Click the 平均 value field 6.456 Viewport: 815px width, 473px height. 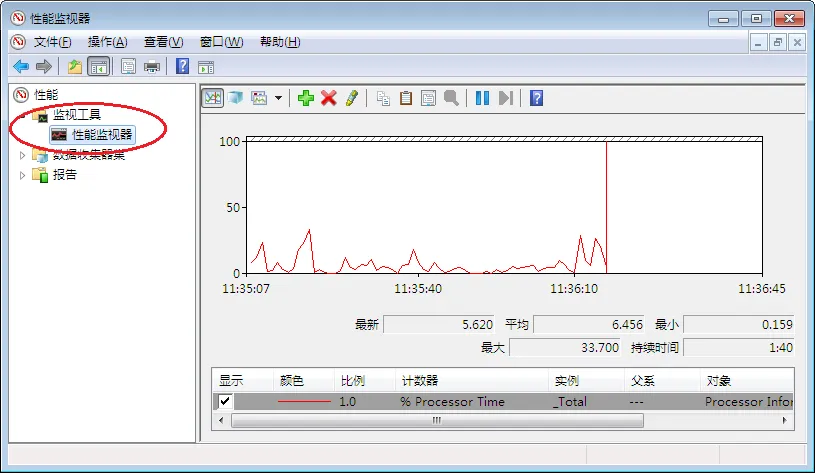tap(589, 324)
